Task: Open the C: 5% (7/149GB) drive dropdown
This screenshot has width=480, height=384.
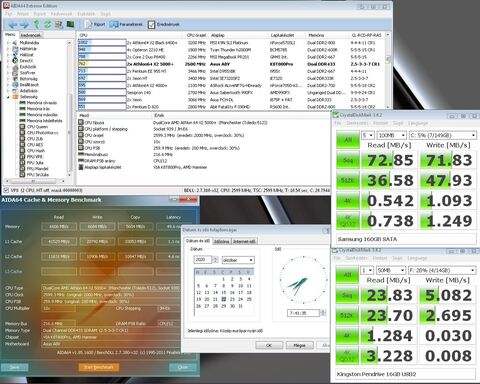Action: click(x=443, y=135)
